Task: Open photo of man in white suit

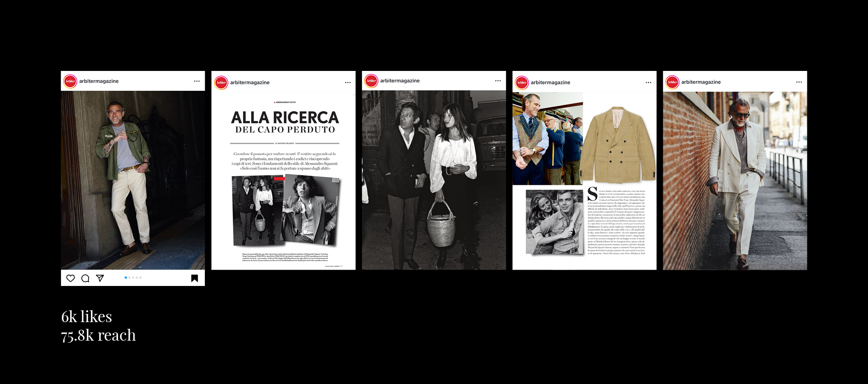Action: coord(735,181)
